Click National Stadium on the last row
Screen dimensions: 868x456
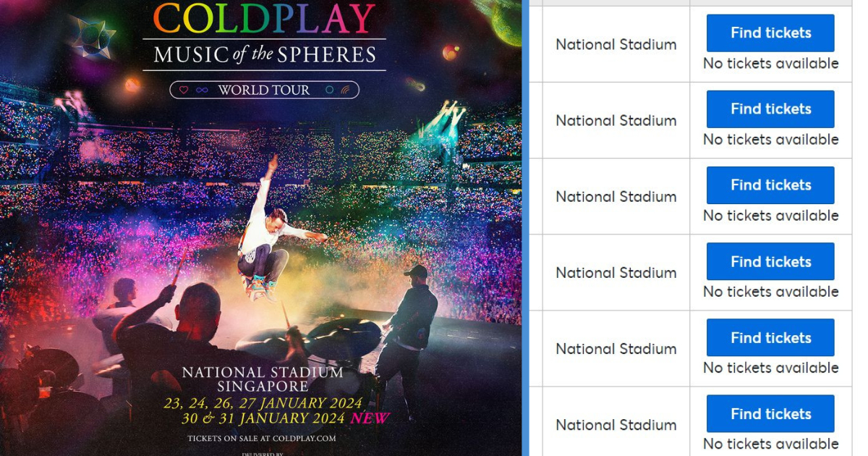[616, 425]
